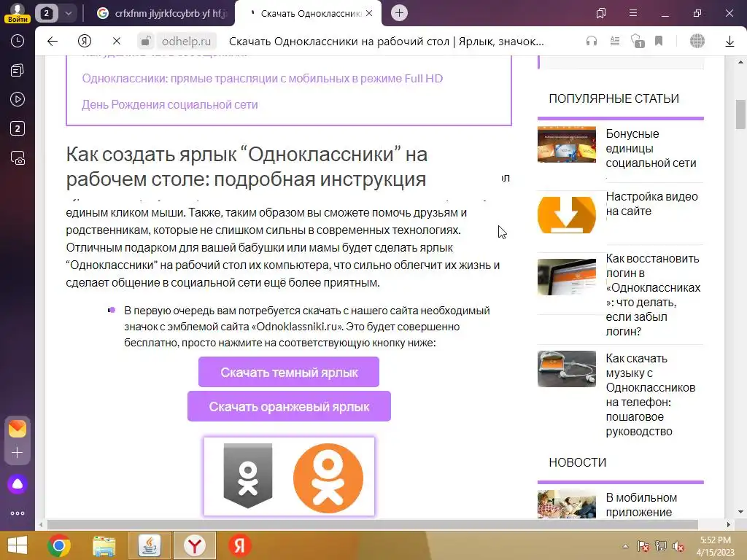Take a screenshot with sidebar camera icon
The image size is (747, 560).
(18, 158)
